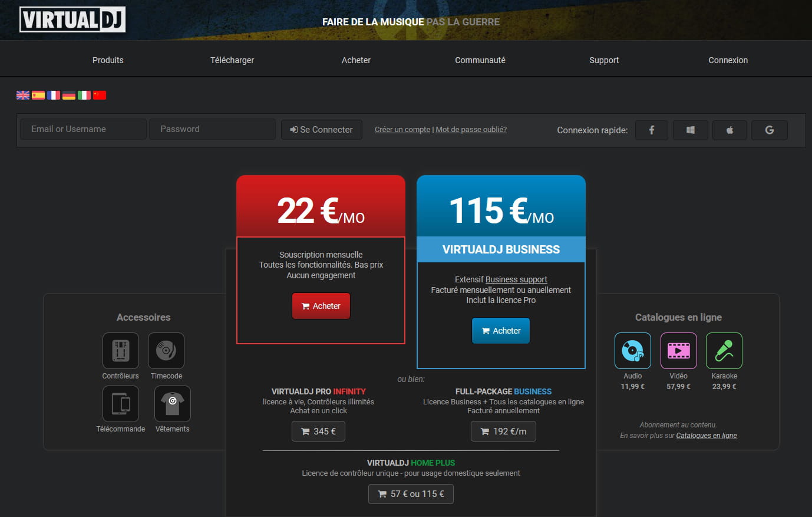The image size is (812, 517).
Task: Follow the Créer un compte link
Action: tap(402, 130)
